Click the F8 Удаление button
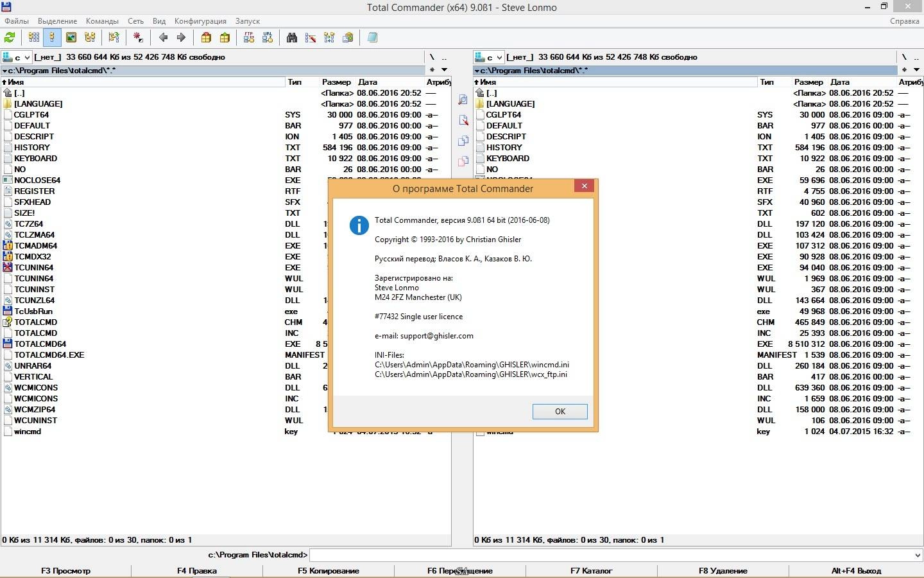 tap(723, 570)
